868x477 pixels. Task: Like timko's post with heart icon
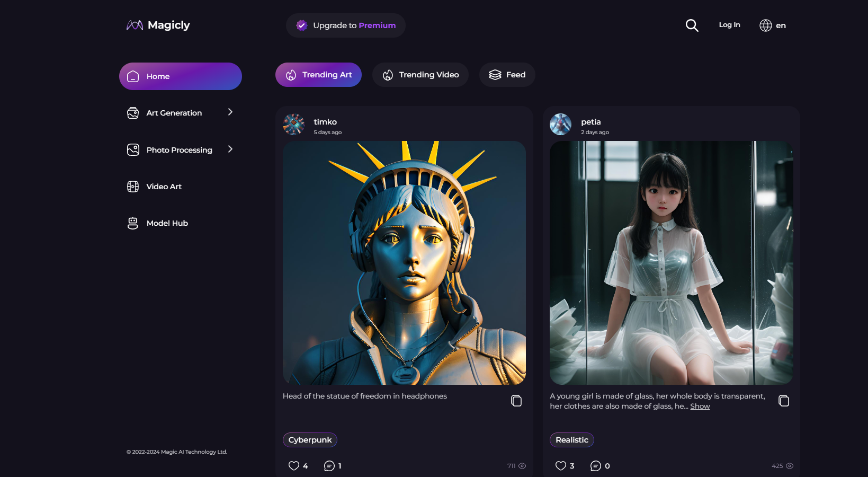point(294,466)
